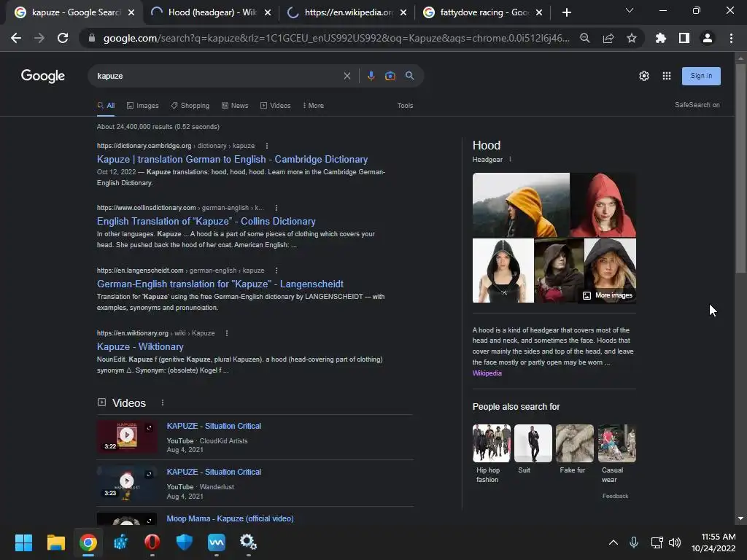Select the Shopping search filter

pos(190,106)
